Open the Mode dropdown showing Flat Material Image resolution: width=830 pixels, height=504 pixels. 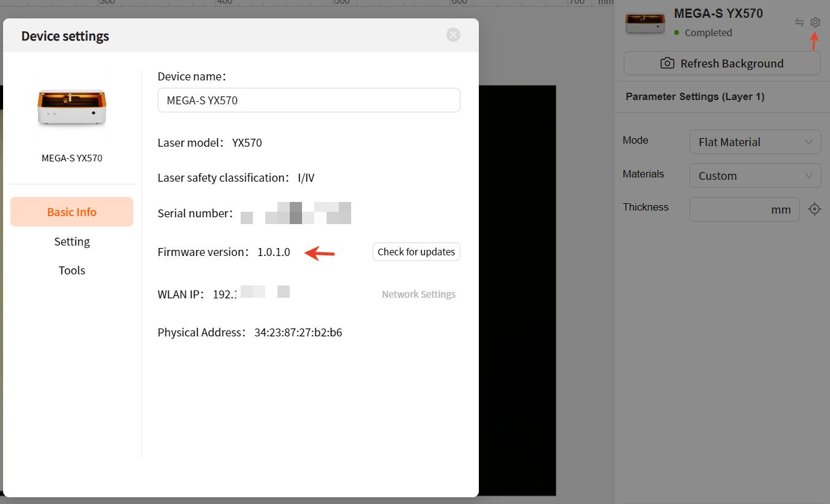(x=754, y=142)
